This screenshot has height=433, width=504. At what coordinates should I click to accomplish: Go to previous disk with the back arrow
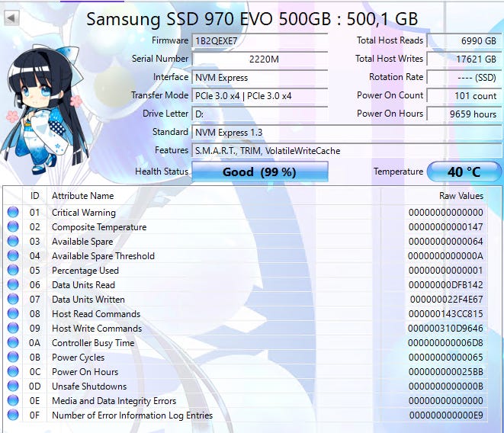(11, 18)
